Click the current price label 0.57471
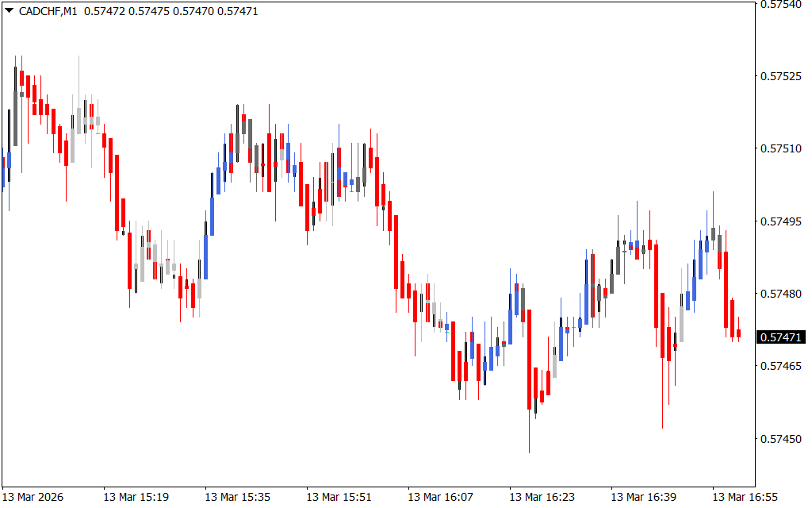This screenshot has width=812, height=508. click(781, 337)
